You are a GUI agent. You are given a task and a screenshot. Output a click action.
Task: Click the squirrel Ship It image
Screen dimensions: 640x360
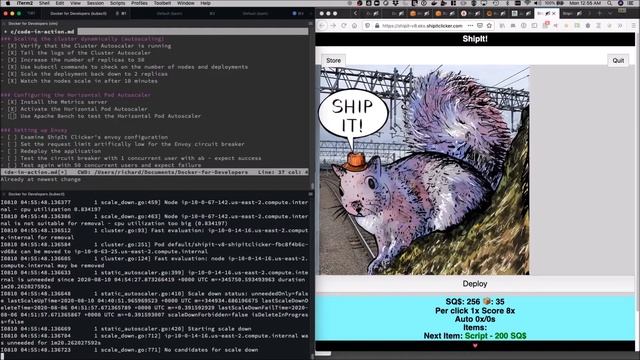tap(424, 170)
